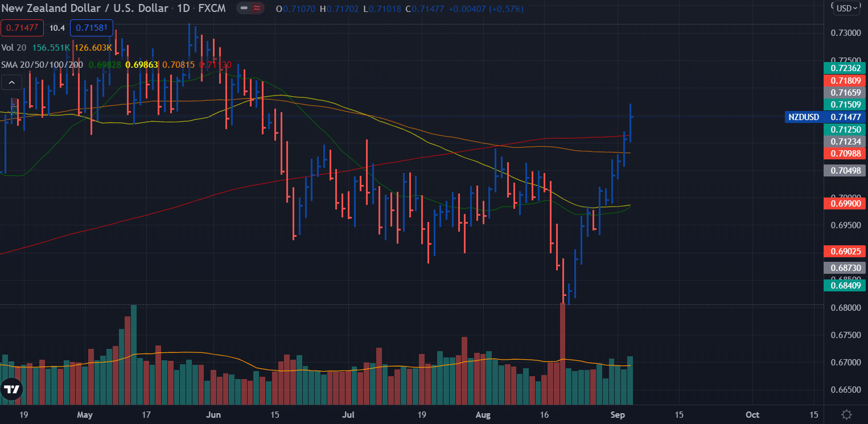Select the Vol 20 indicator legend

coord(15,48)
